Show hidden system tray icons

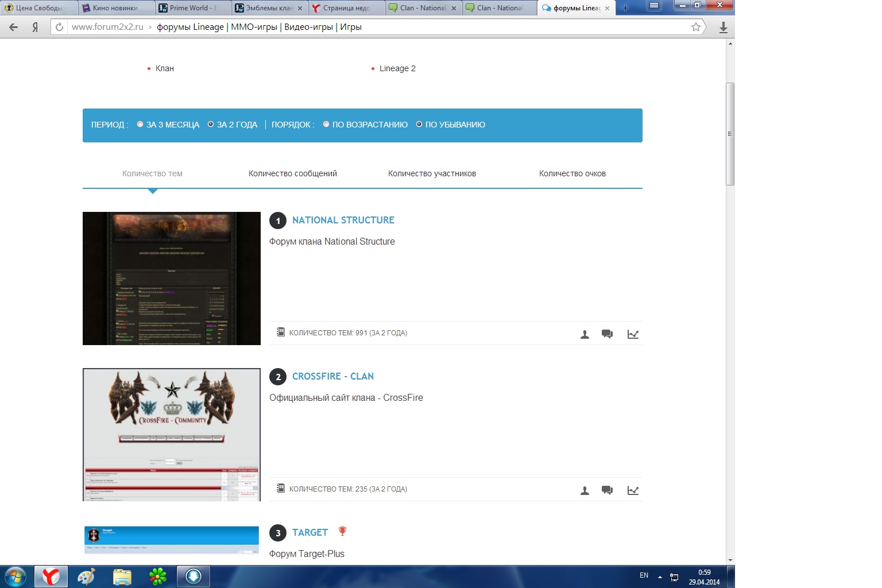tap(660, 577)
